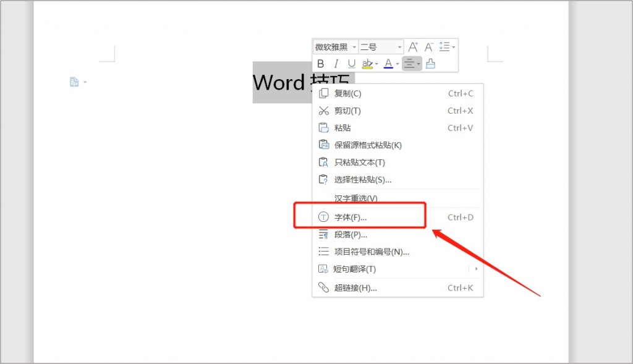Decrease font size with the A- icon

429,47
